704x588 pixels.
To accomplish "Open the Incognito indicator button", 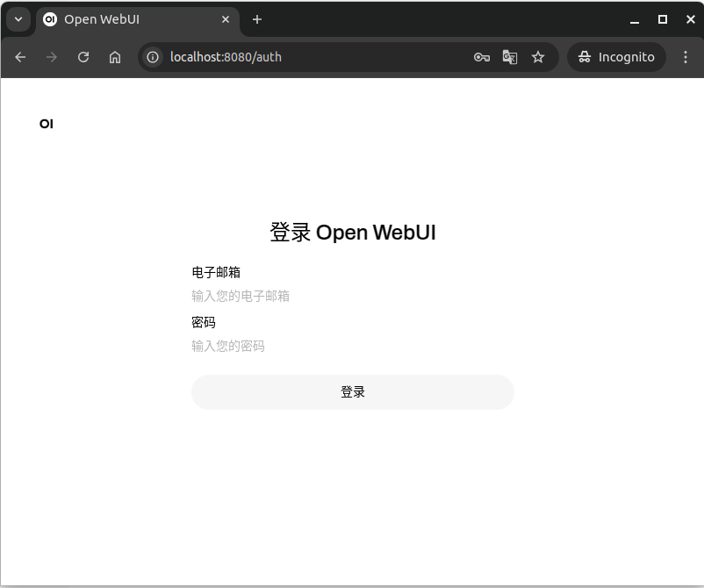I will coord(616,57).
